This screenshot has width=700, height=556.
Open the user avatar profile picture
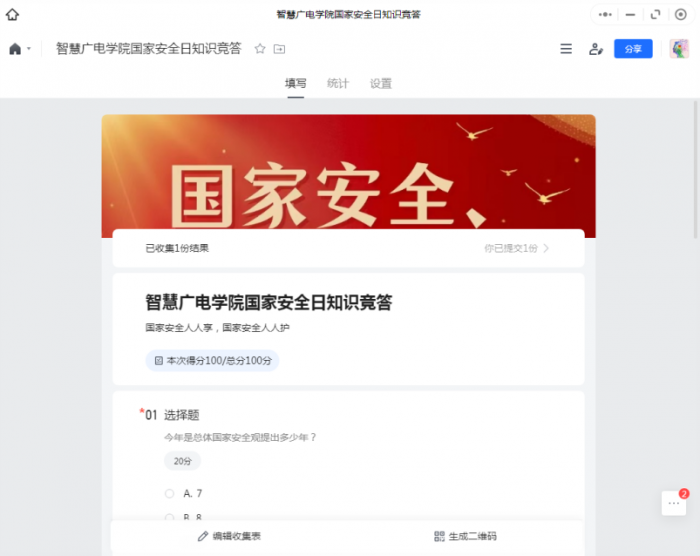(679, 49)
